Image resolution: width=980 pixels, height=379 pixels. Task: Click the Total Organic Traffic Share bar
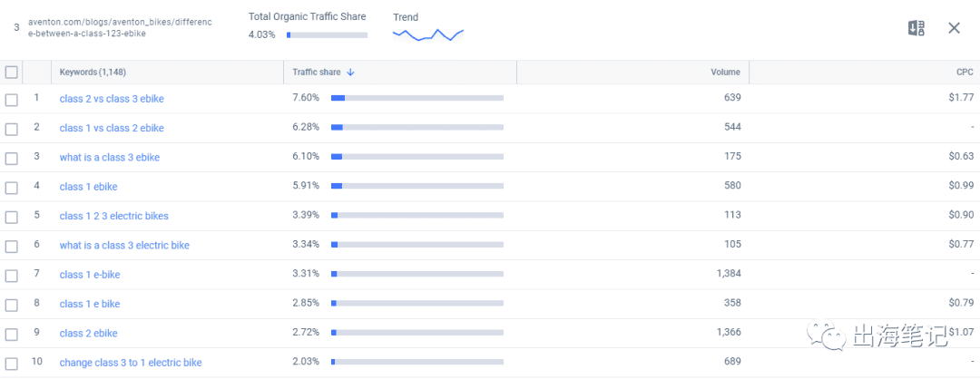(328, 35)
